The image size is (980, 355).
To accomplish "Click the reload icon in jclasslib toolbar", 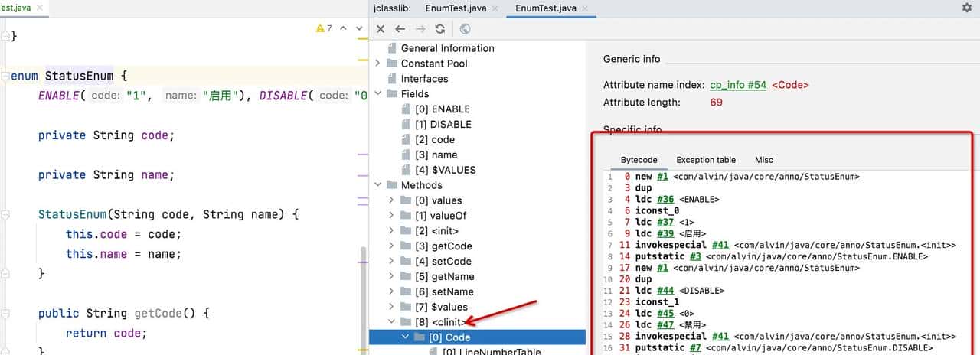I will point(439,29).
